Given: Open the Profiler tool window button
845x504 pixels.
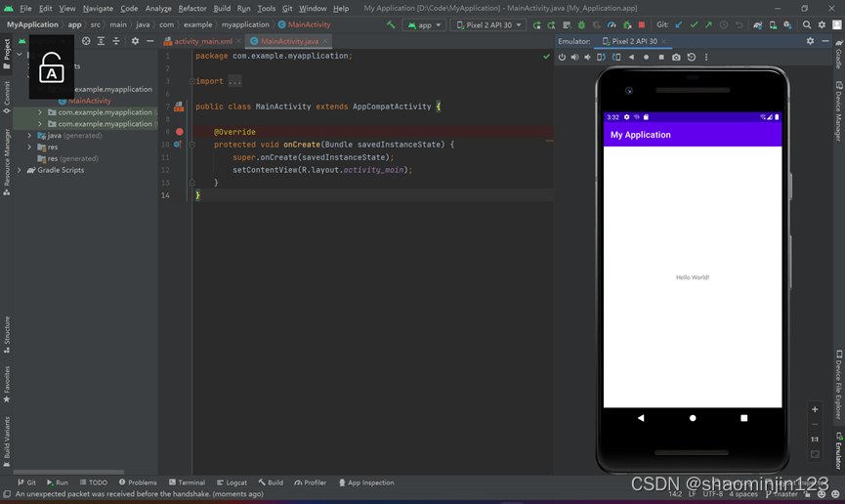Looking at the screenshot, I should pyautogui.click(x=311, y=483).
